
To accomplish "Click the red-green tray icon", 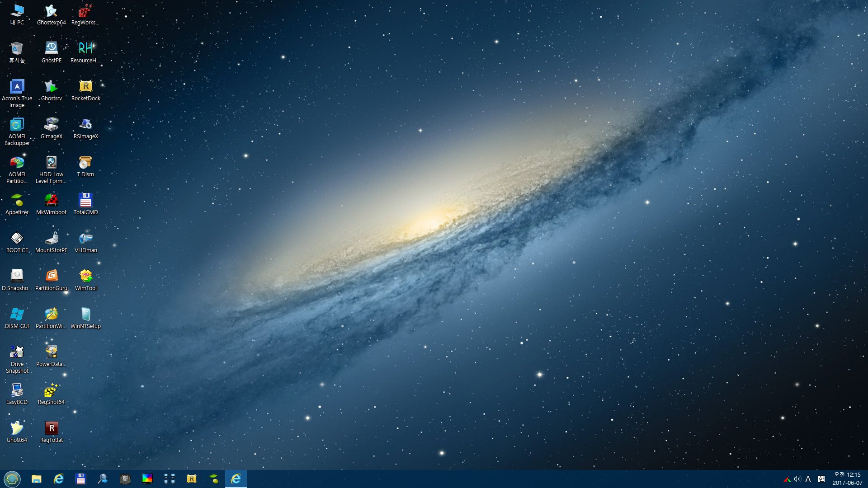I will pyautogui.click(x=787, y=479).
